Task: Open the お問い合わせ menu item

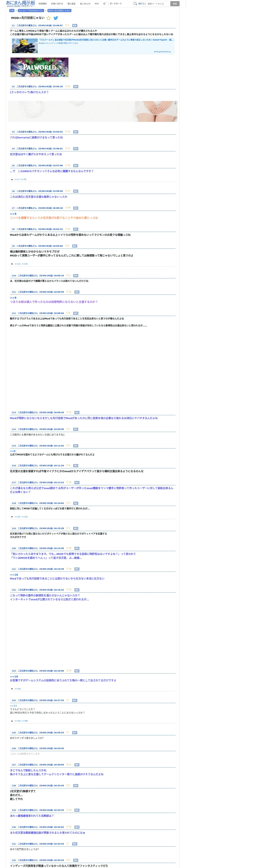Action: (57, 4)
